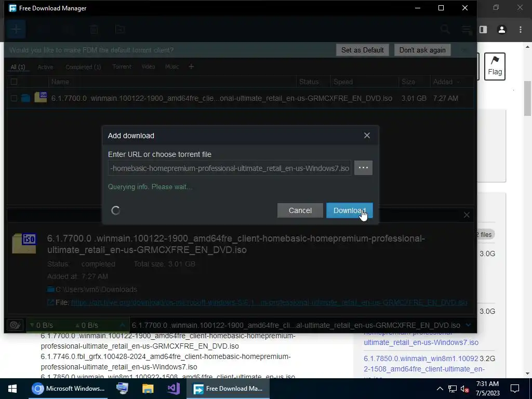Switch to the Active tab
Image resolution: width=532 pixels, height=399 pixels.
(45, 67)
